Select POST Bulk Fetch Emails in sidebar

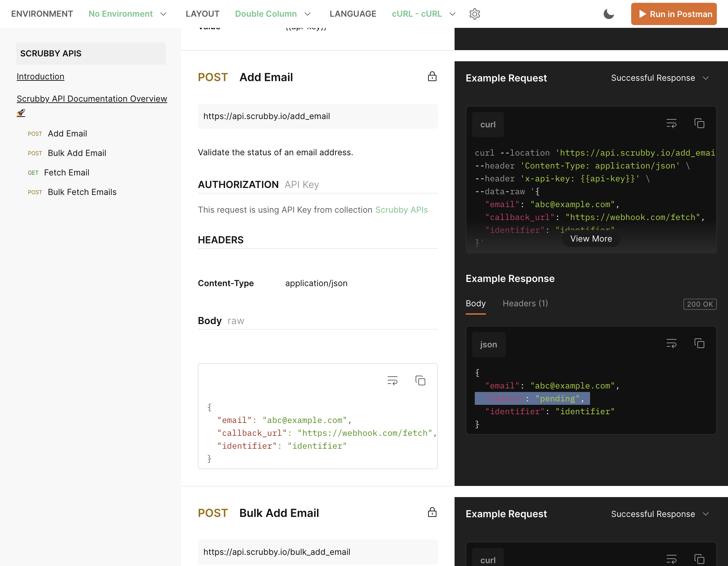(72, 192)
